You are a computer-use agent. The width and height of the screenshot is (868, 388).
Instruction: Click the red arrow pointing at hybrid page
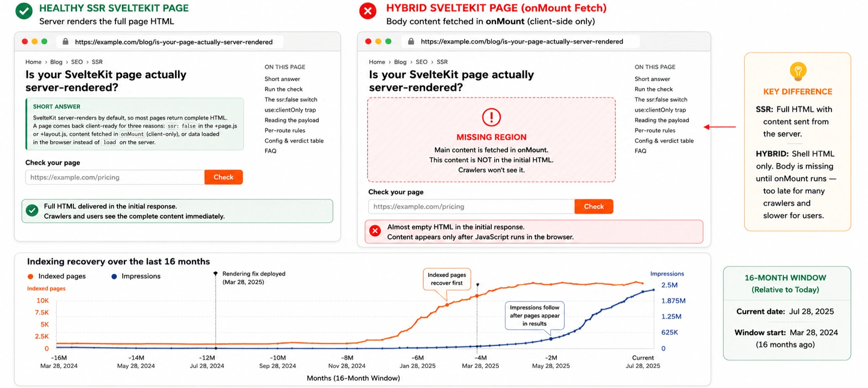(720, 127)
